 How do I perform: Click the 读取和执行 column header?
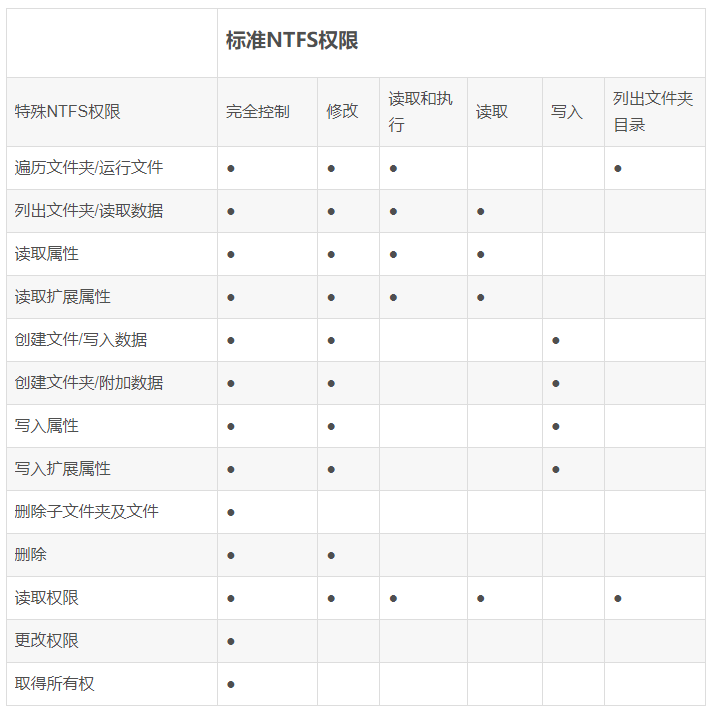click(421, 111)
